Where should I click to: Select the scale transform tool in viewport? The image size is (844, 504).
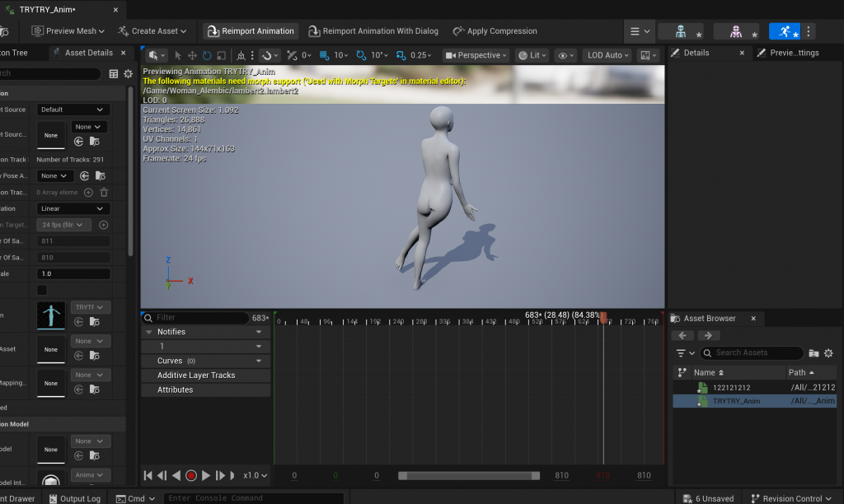(220, 55)
